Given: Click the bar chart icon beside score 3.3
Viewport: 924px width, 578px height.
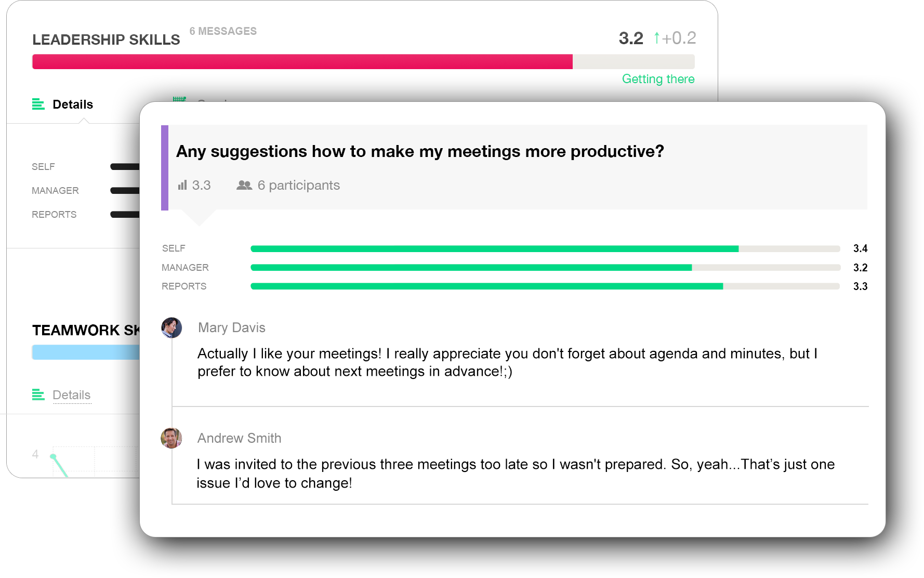Looking at the screenshot, I should [182, 185].
